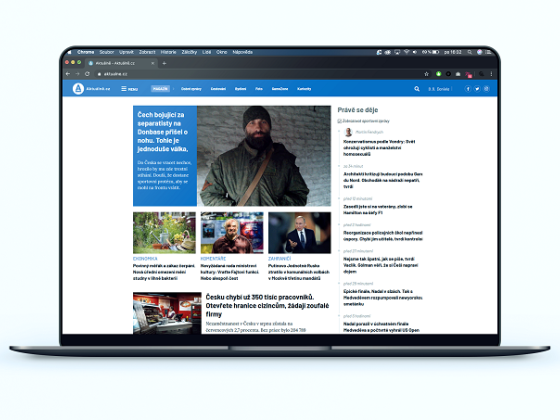The image size is (560, 420).
Task: Open the GameZone nav link
Action: [x=280, y=89]
